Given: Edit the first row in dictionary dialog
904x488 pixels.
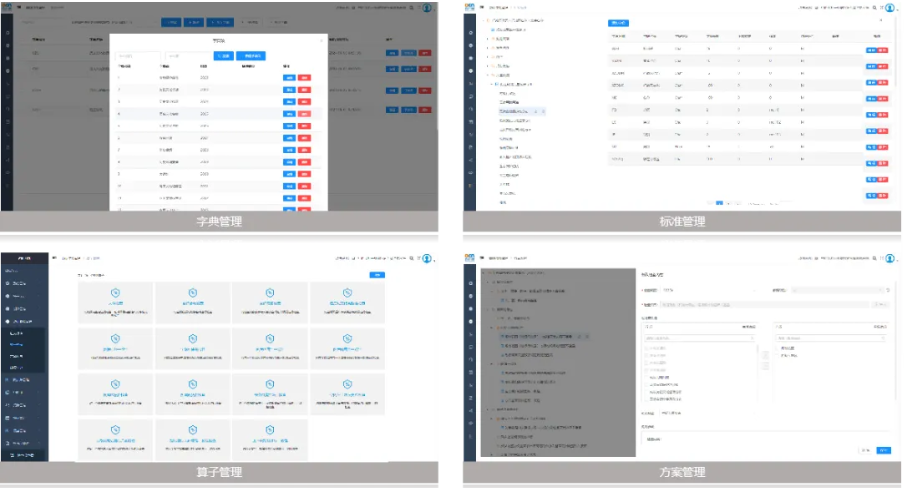Looking at the screenshot, I should (x=289, y=77).
